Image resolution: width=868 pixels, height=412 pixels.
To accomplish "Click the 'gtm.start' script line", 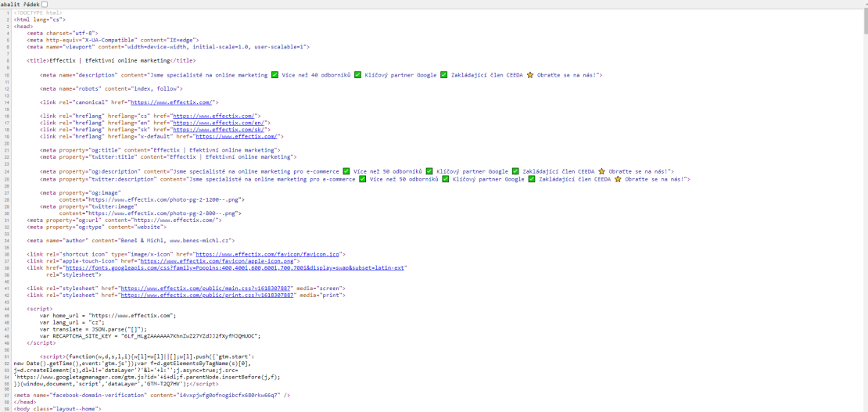I will pos(147,356).
